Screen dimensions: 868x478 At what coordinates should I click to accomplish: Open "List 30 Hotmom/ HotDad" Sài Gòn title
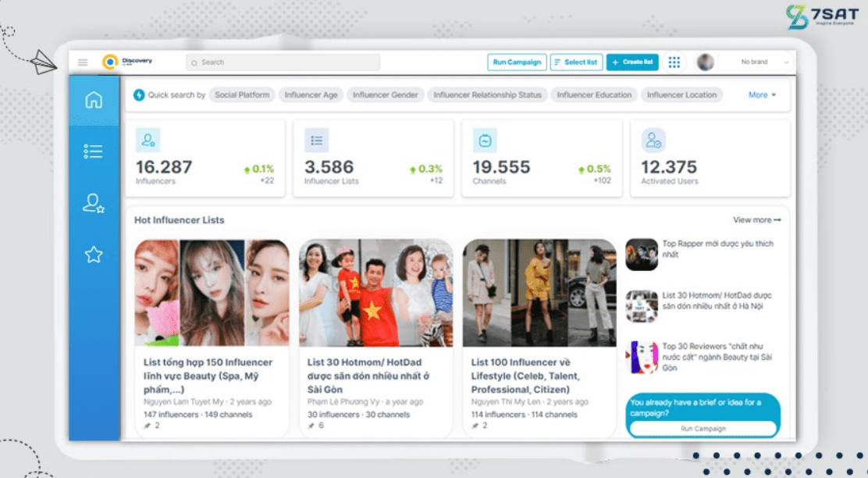pos(368,376)
